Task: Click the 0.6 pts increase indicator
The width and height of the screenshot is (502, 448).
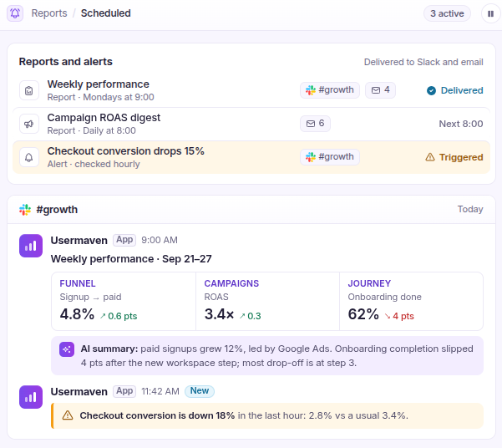Action: (118, 316)
